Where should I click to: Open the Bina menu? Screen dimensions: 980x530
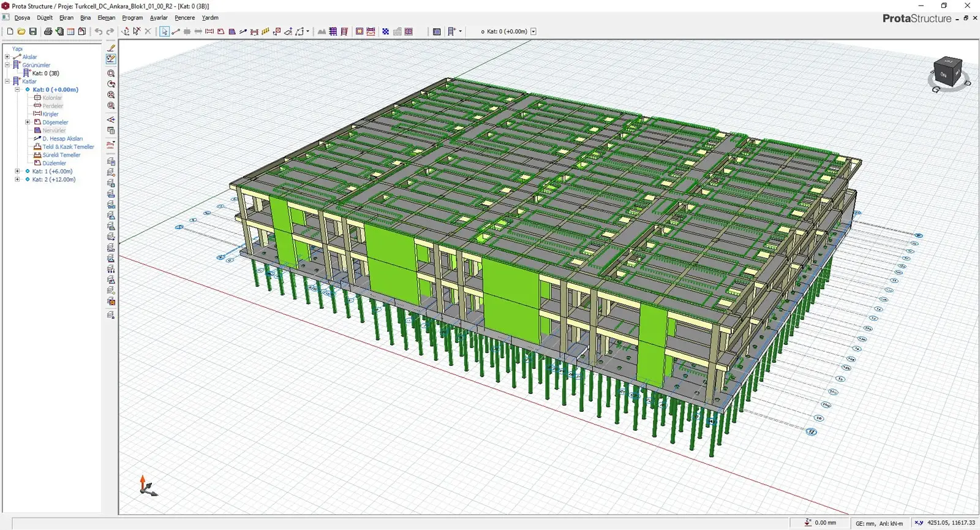point(85,18)
